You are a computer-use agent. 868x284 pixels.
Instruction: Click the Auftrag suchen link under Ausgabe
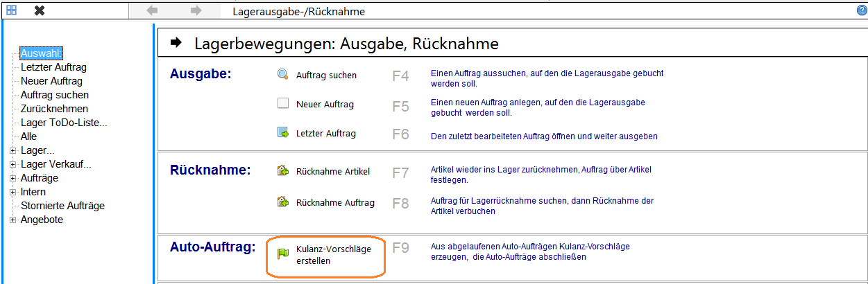click(x=326, y=76)
